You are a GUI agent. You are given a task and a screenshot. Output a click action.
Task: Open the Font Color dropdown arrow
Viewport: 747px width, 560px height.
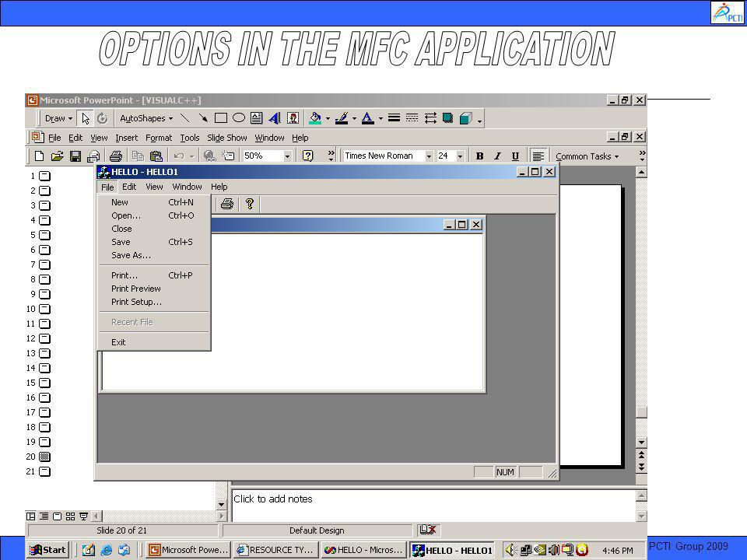381,118
